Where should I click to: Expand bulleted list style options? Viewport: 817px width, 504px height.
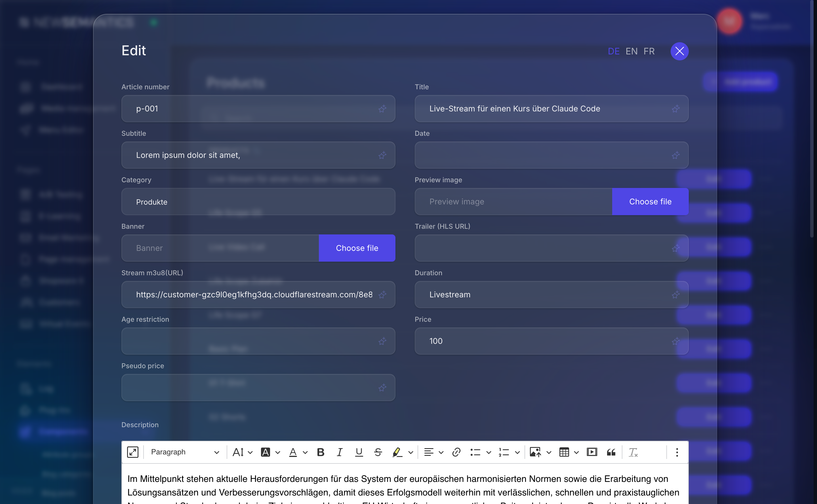tap(488, 452)
